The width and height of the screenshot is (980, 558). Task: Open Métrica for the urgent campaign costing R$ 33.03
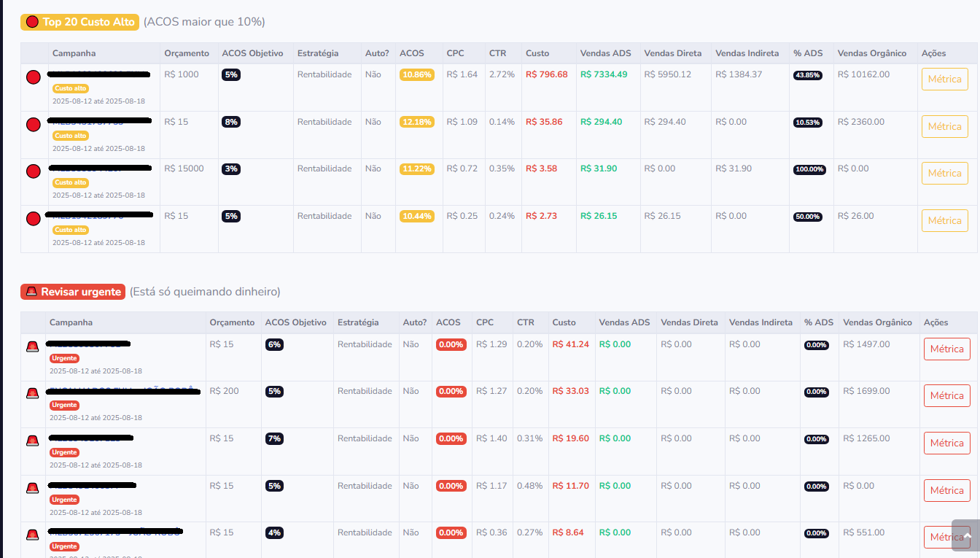coord(946,395)
